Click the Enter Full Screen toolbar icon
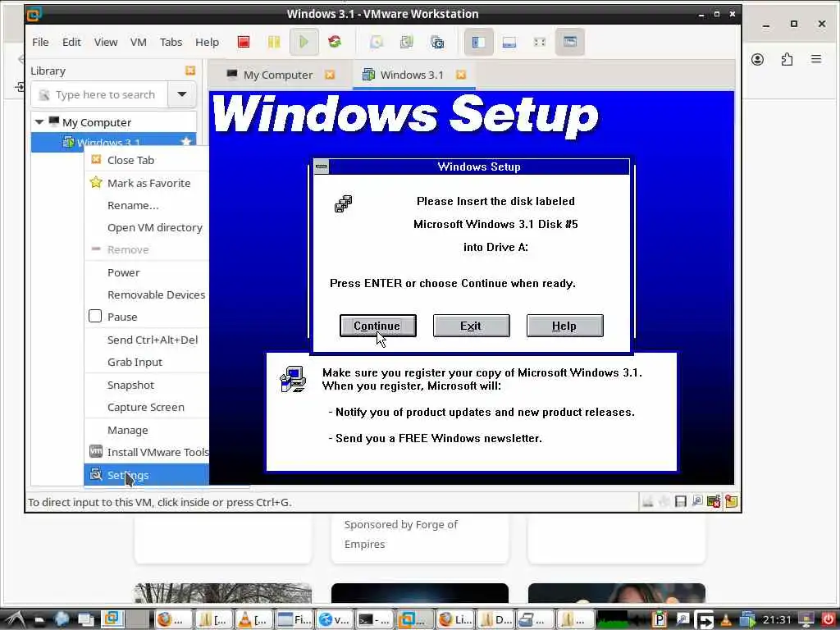The image size is (840, 630). (x=540, y=42)
